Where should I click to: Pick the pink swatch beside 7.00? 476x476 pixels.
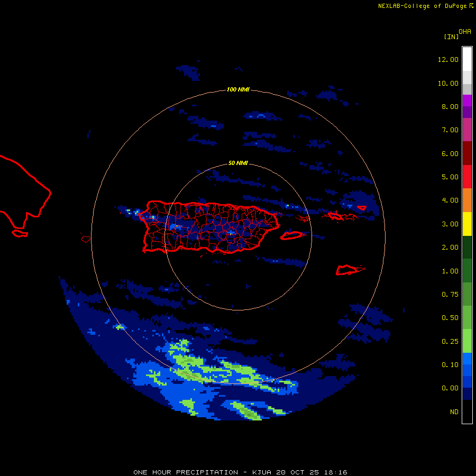pos(467,130)
